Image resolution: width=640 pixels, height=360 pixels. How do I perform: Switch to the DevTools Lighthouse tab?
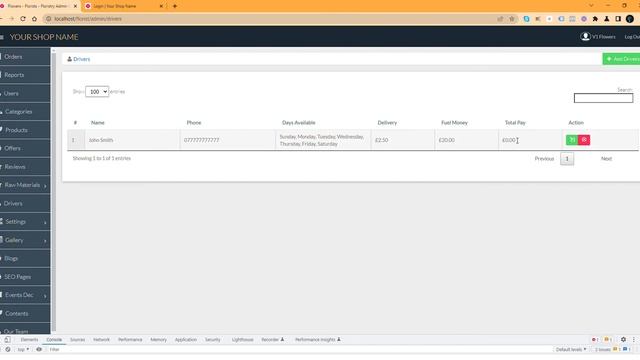pyautogui.click(x=242, y=340)
